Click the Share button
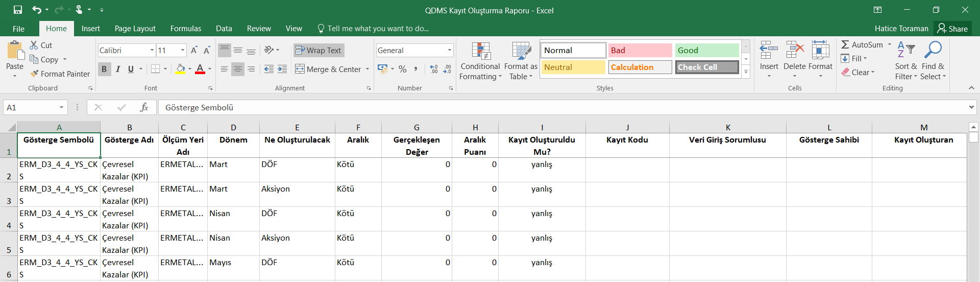The height and width of the screenshot is (282, 980). pos(952,29)
